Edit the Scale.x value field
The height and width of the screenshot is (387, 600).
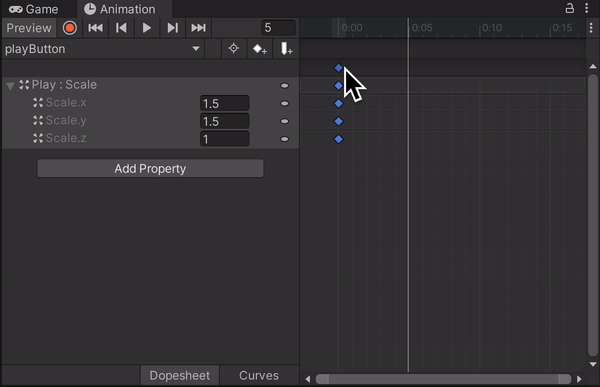click(225, 103)
